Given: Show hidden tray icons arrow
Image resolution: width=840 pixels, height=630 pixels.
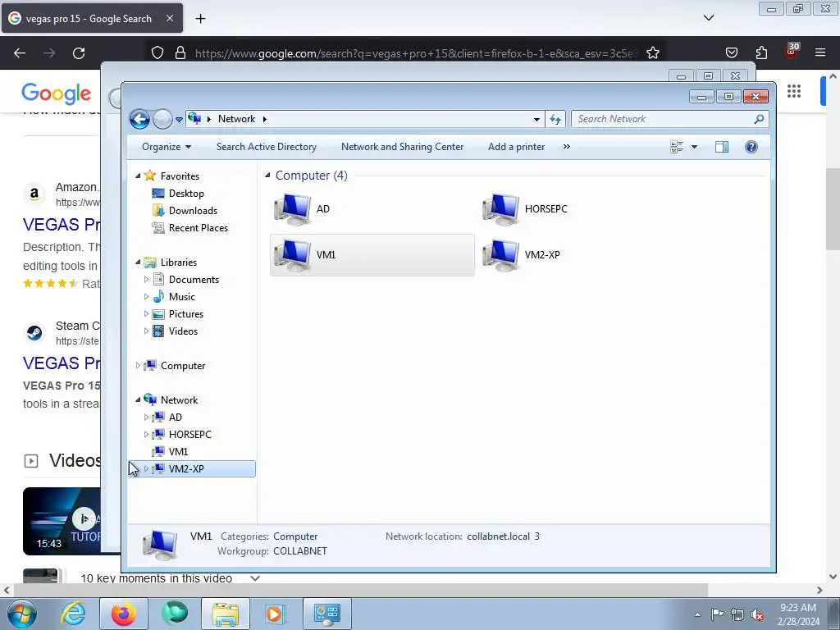Looking at the screenshot, I should pos(697,614).
